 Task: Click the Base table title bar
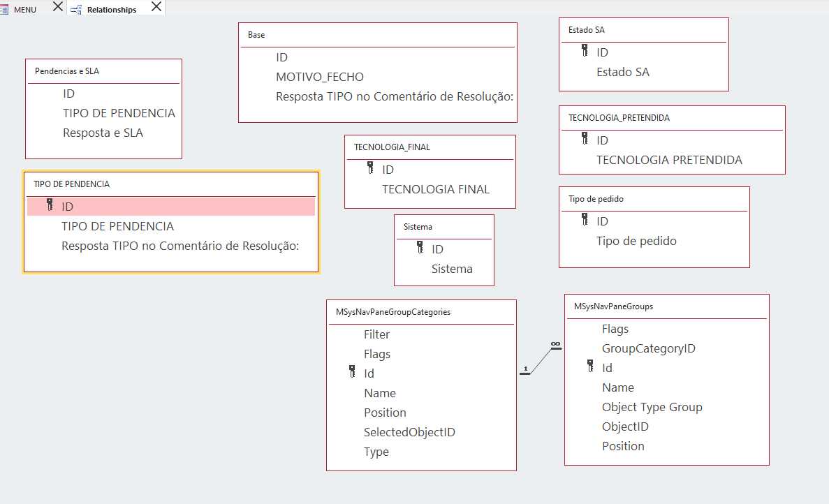[x=378, y=35]
